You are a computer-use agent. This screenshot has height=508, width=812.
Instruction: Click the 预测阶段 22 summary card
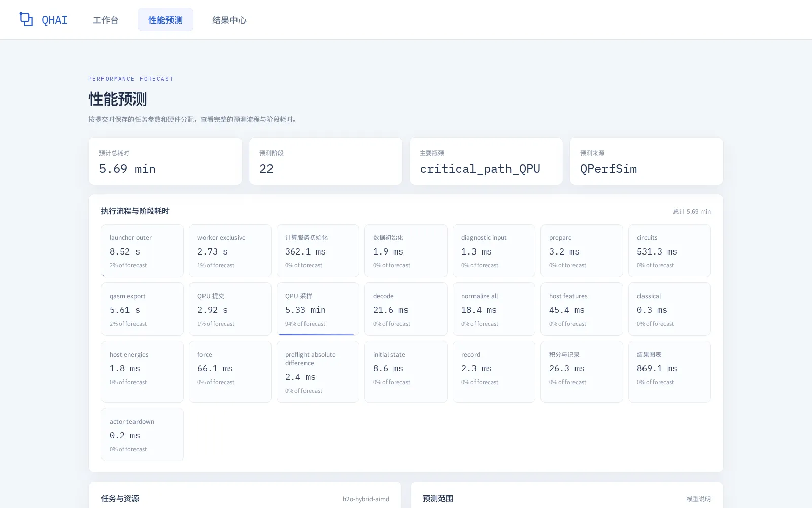point(326,162)
